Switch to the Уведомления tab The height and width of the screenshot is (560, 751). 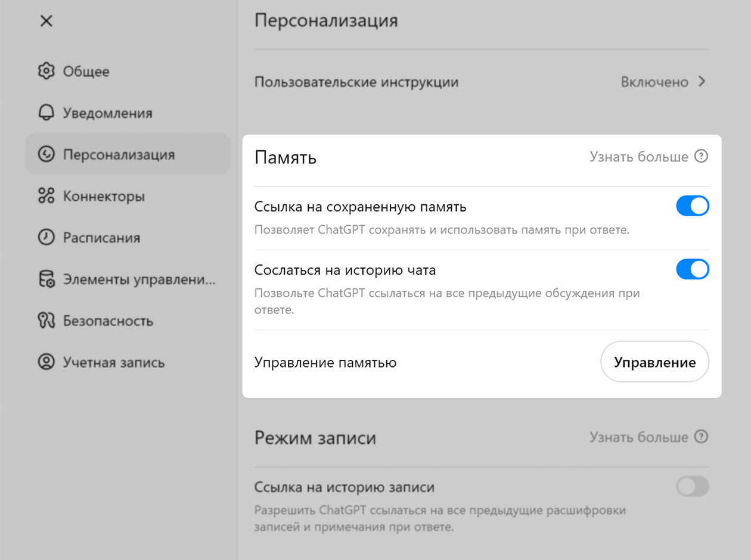(x=107, y=113)
